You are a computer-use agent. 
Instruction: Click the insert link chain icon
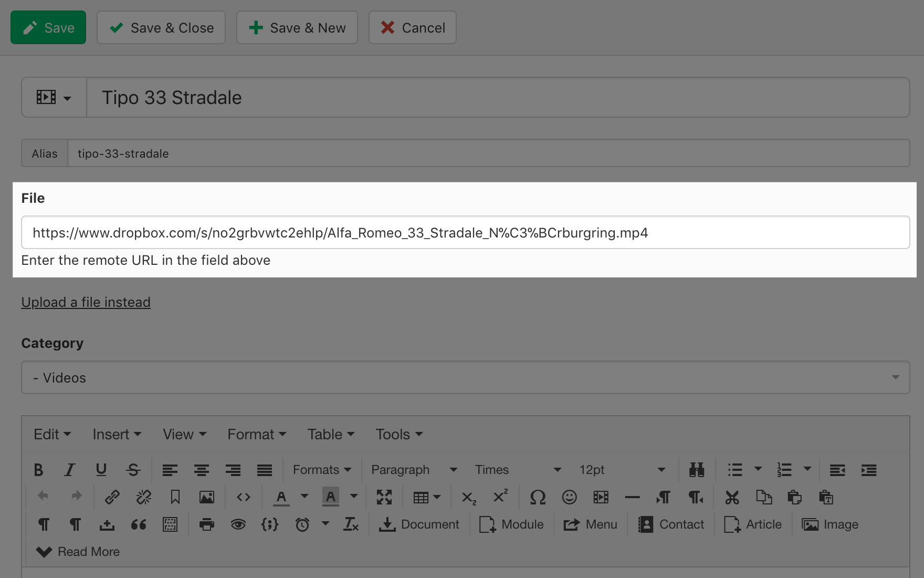[x=112, y=497]
